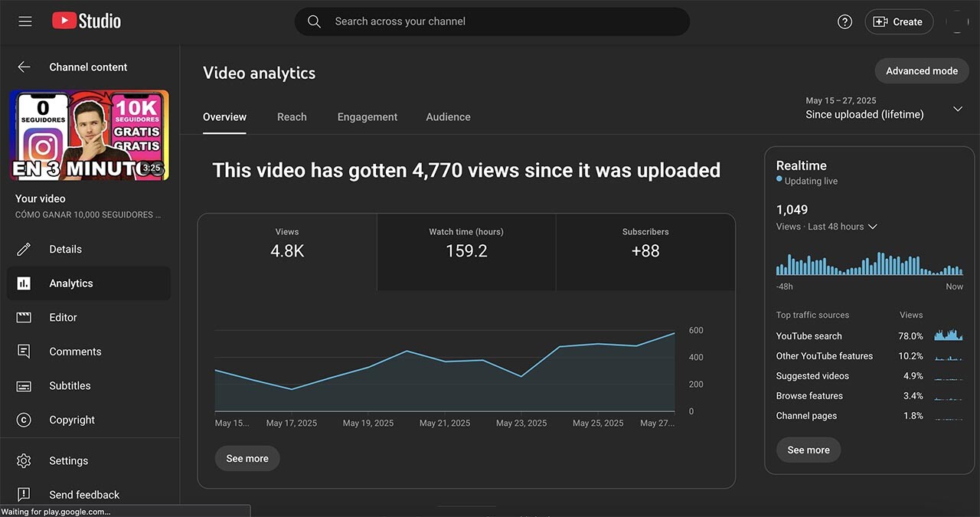Switch to the Engagement tab

click(367, 117)
